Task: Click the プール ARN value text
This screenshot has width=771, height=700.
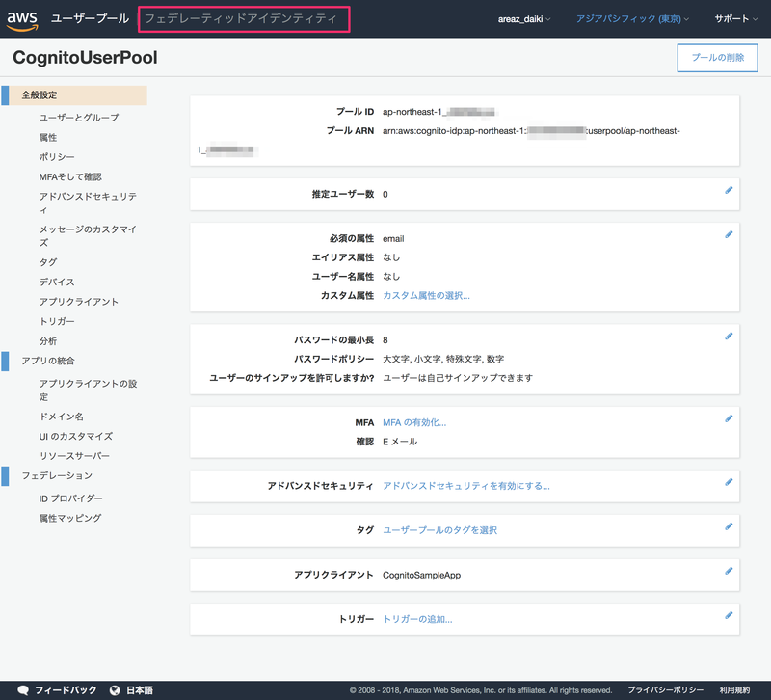Action: (531, 131)
